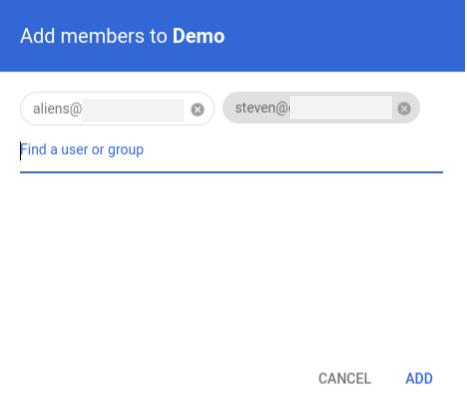Confirm with the ADD button
The width and height of the screenshot is (467, 397).
419,378
